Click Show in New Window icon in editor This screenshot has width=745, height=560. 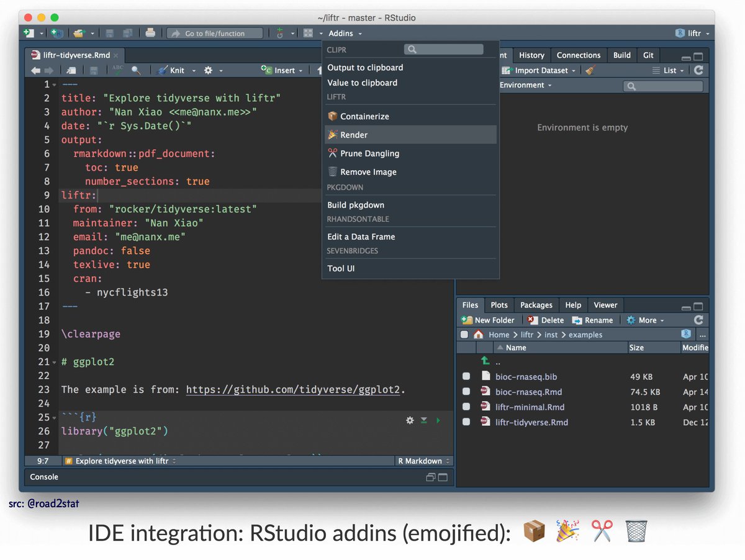(x=71, y=71)
